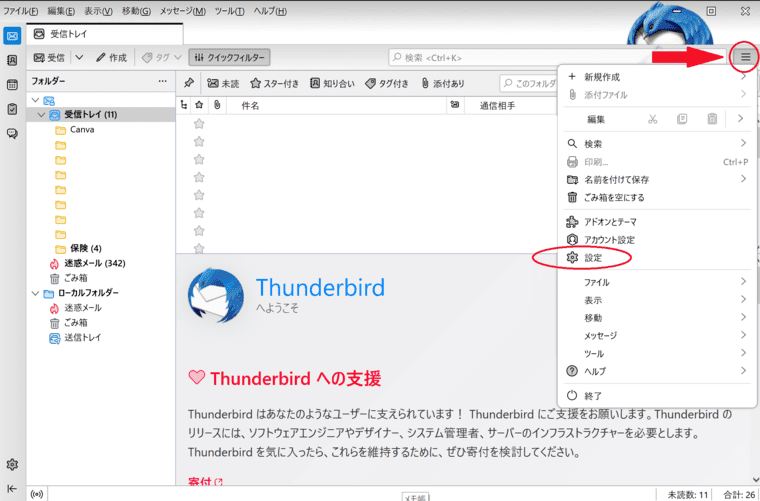Select 設定 in the app menu
The width and height of the screenshot is (760, 501).
pos(657,257)
